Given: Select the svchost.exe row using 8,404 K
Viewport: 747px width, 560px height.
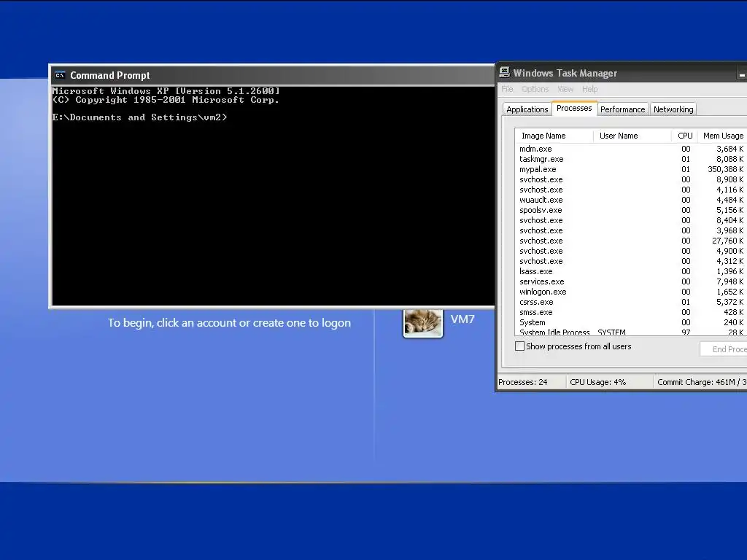Looking at the screenshot, I should tap(631, 220).
